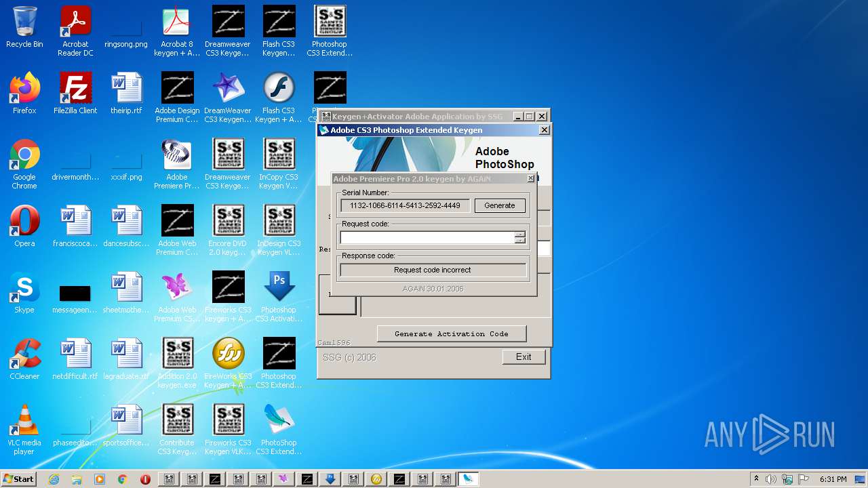
Task: Open the volume control in system tray
Action: coord(771,479)
